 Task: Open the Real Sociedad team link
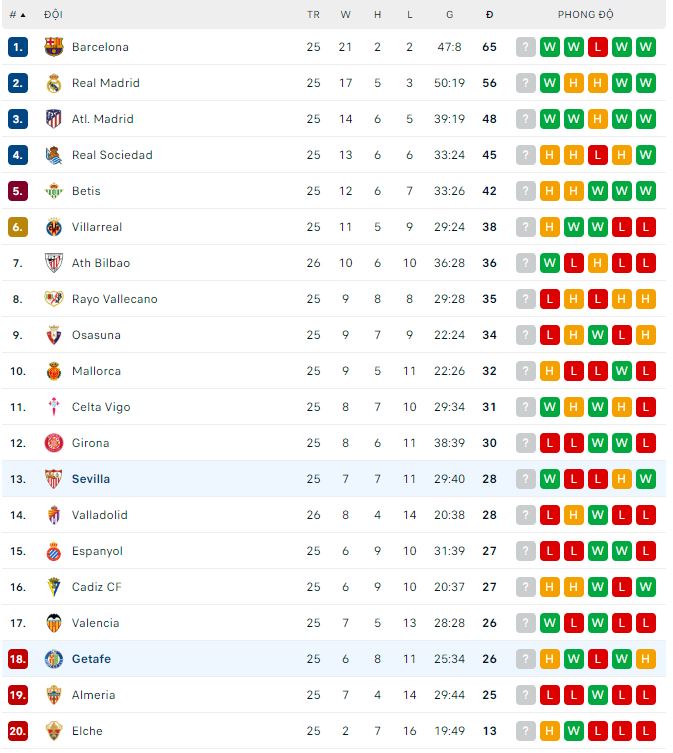[112, 155]
